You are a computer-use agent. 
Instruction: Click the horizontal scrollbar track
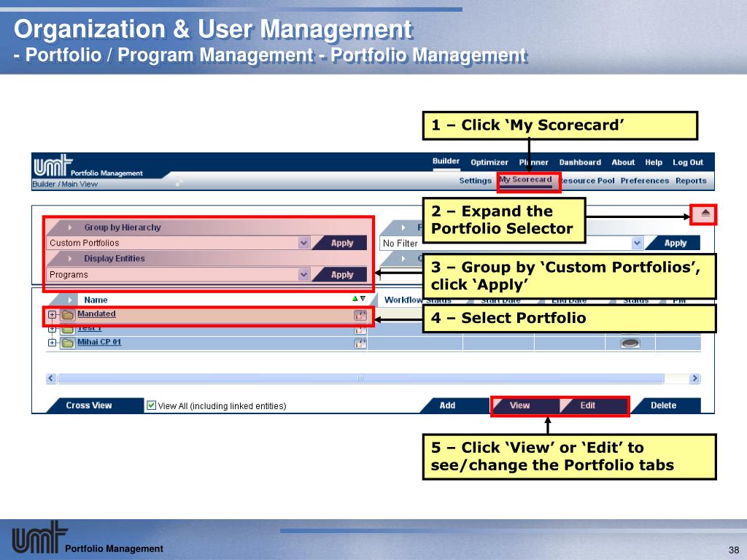(x=360, y=378)
